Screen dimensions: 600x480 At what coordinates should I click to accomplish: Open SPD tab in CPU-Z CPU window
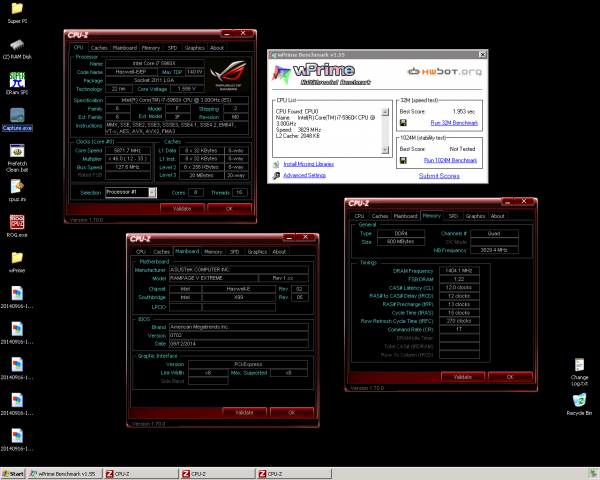172,48
